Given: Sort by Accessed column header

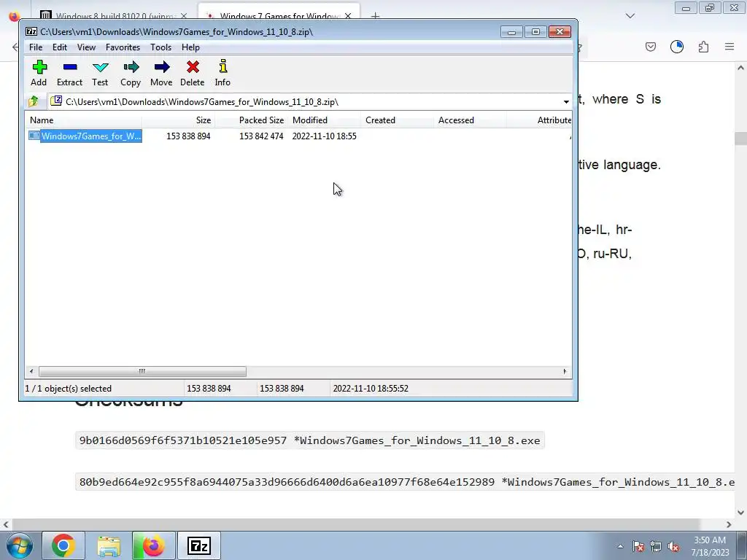Looking at the screenshot, I should point(470,120).
